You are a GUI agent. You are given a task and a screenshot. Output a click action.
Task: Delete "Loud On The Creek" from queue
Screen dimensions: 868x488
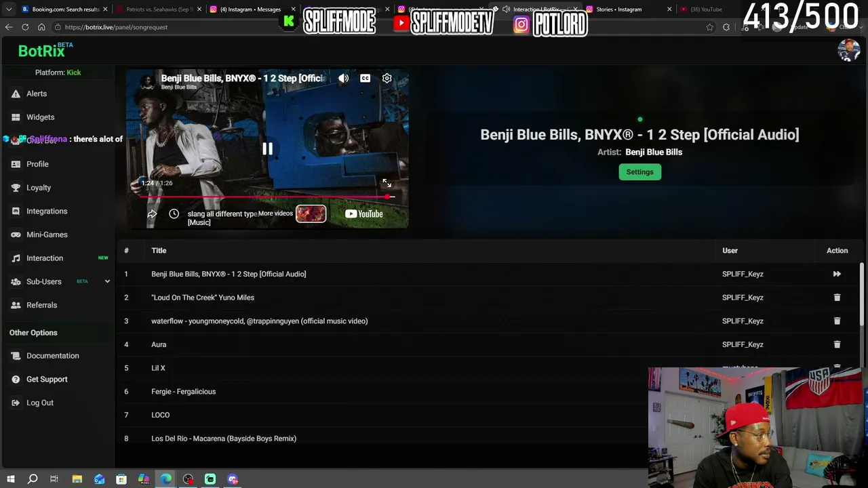point(837,298)
